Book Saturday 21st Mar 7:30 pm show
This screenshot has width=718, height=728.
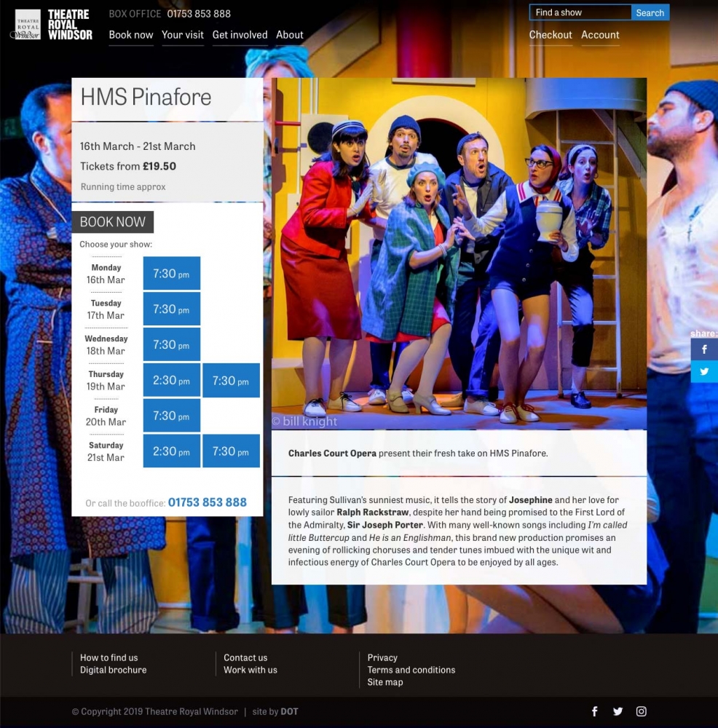pos(231,451)
